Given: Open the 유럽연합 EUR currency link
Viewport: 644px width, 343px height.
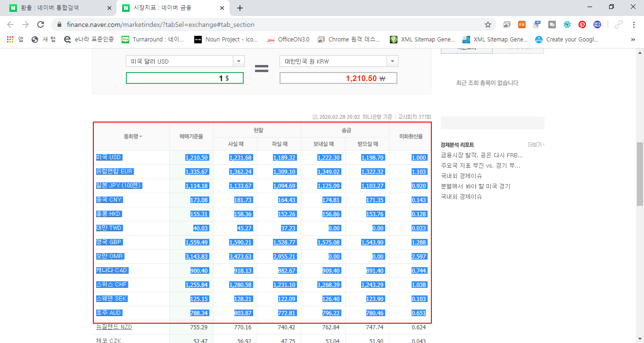Looking at the screenshot, I should 115,171.
